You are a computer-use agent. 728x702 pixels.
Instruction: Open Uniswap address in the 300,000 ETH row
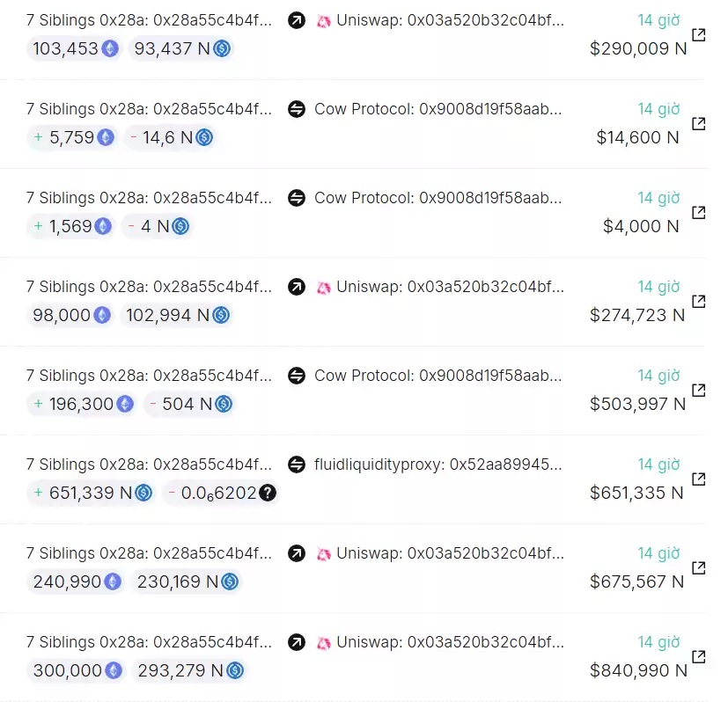pyautogui.click(x=450, y=642)
